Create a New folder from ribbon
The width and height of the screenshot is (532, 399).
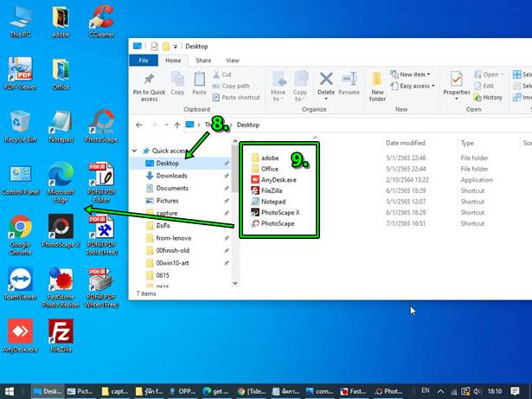tap(377, 87)
